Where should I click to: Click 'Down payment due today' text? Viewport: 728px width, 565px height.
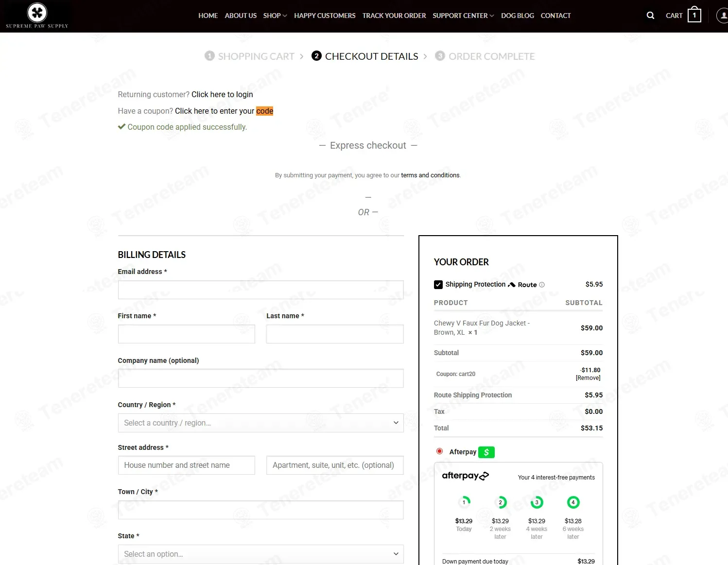click(x=475, y=561)
